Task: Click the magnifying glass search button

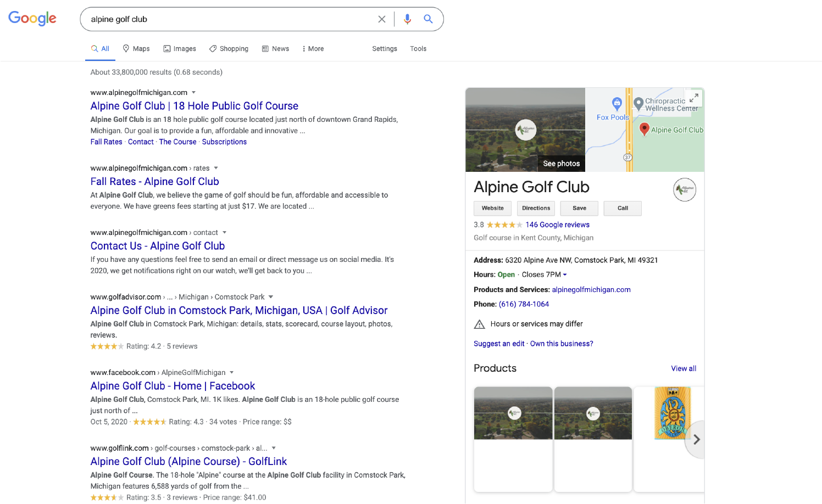Action: tap(428, 19)
